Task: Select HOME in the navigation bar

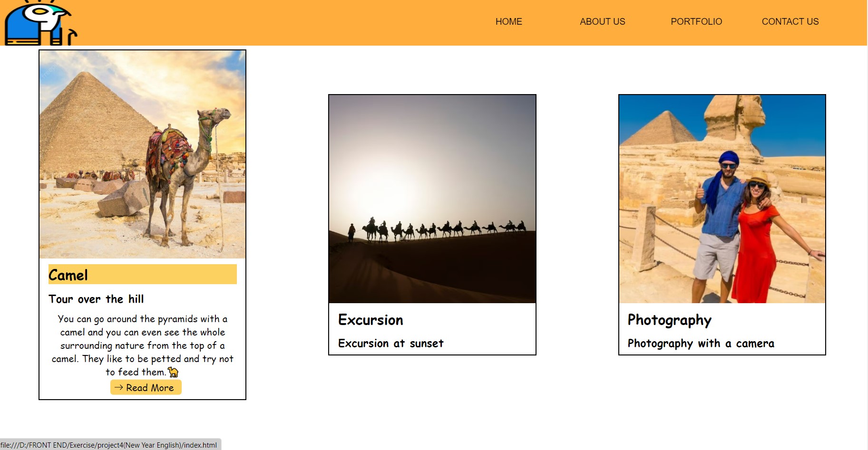Action: (x=508, y=21)
